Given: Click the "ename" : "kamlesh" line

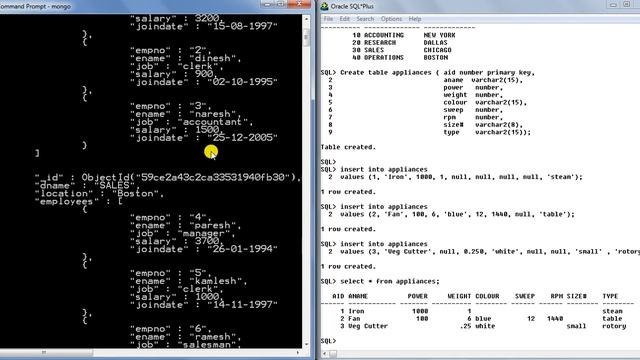Looking at the screenshot, I should pos(189,281).
